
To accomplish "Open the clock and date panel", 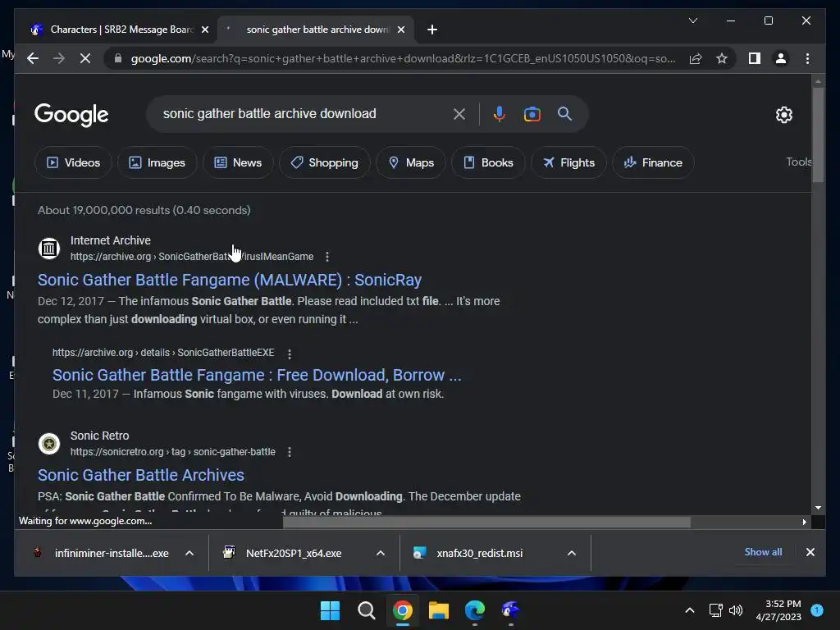I will pyautogui.click(x=778, y=610).
